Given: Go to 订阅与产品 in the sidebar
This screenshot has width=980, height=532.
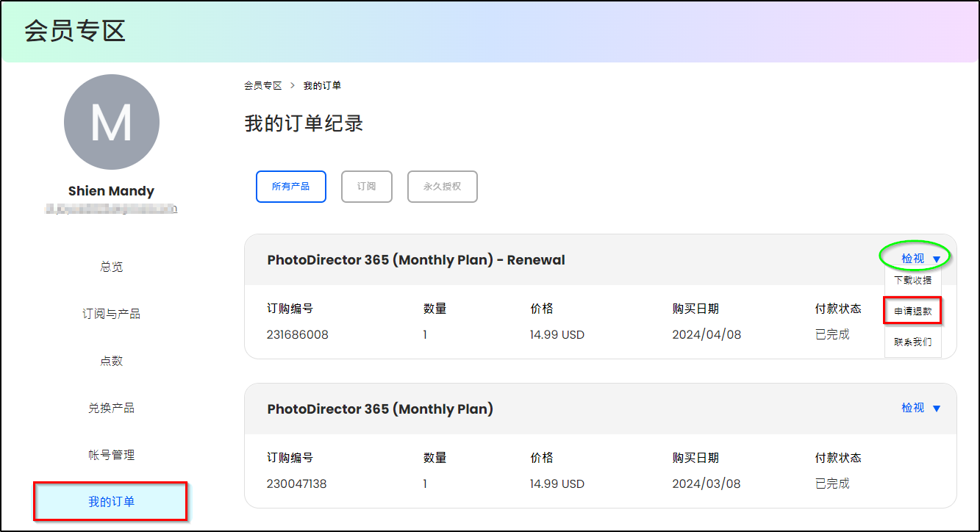Looking at the screenshot, I should [x=112, y=314].
